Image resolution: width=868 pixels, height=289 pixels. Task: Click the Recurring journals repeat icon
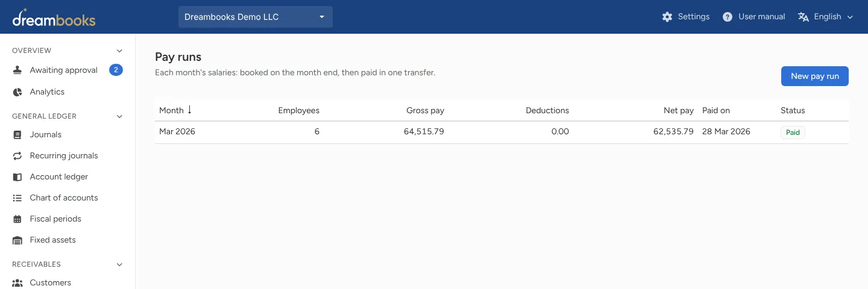[17, 156]
